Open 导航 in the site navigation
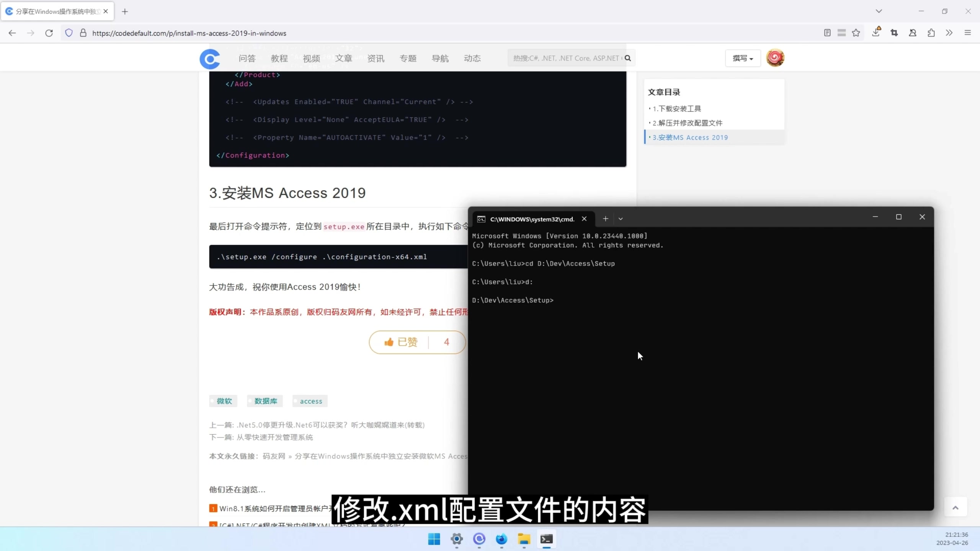This screenshot has width=980, height=551. click(x=440, y=58)
